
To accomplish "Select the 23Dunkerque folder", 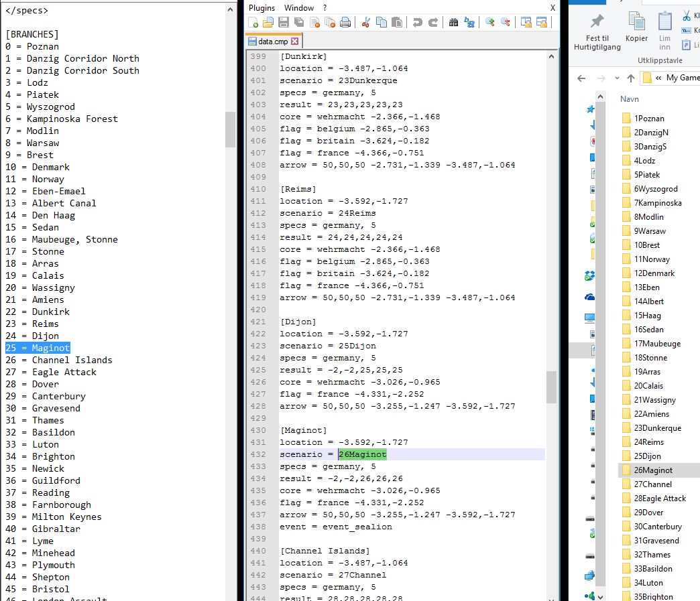I will [658, 428].
